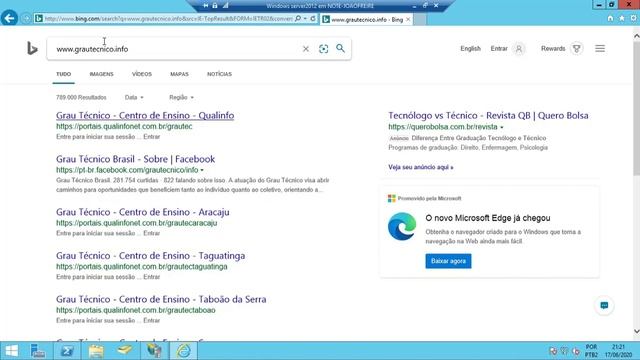Screen dimensions: 640x360
Task: Click the Bing logo
Action: click(x=32, y=49)
